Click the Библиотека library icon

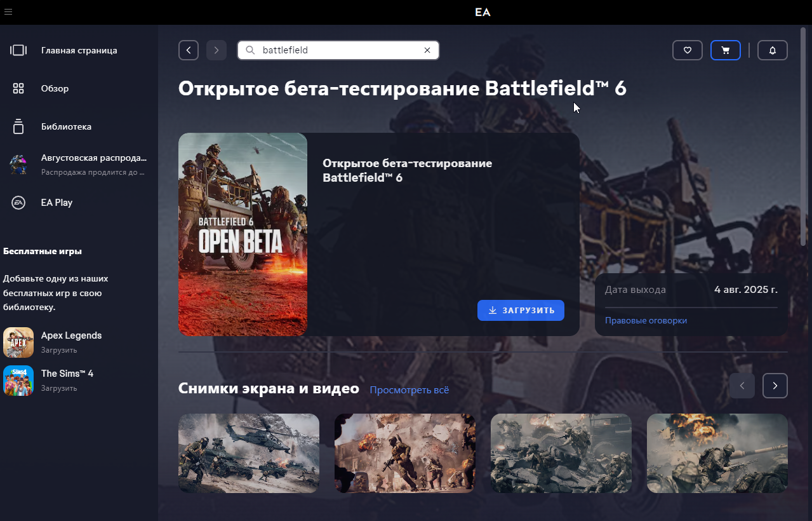(x=18, y=126)
